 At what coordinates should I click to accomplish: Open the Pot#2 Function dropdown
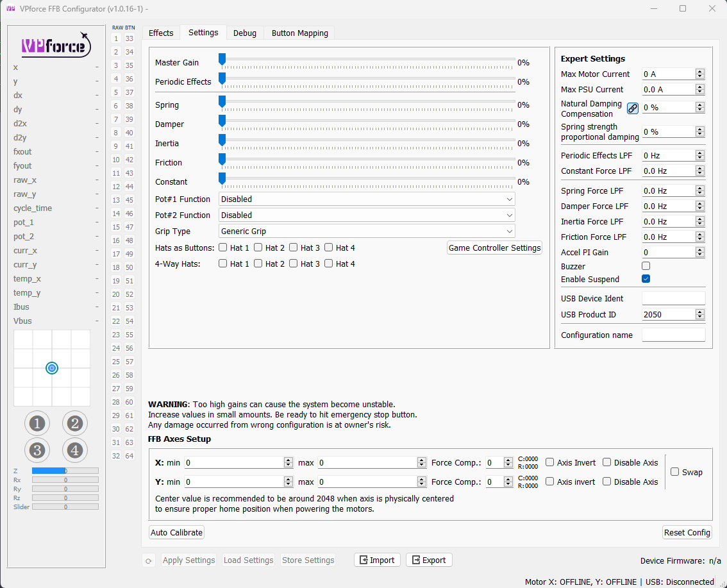tap(367, 215)
